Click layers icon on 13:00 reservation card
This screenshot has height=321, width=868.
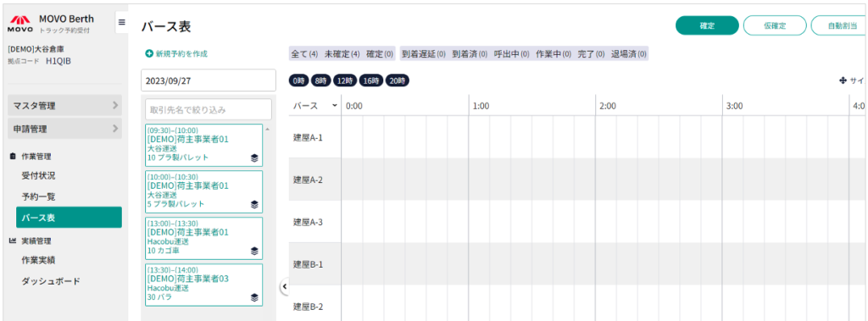(254, 251)
